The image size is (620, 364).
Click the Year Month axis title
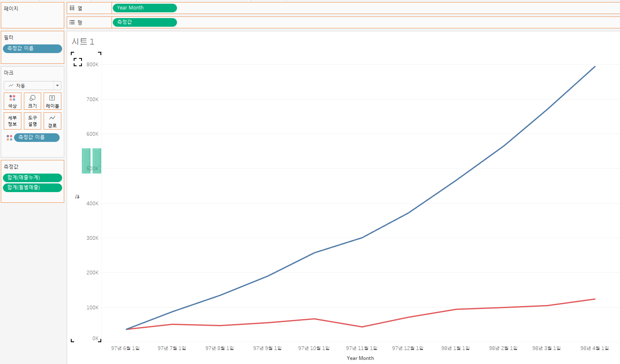(360, 358)
